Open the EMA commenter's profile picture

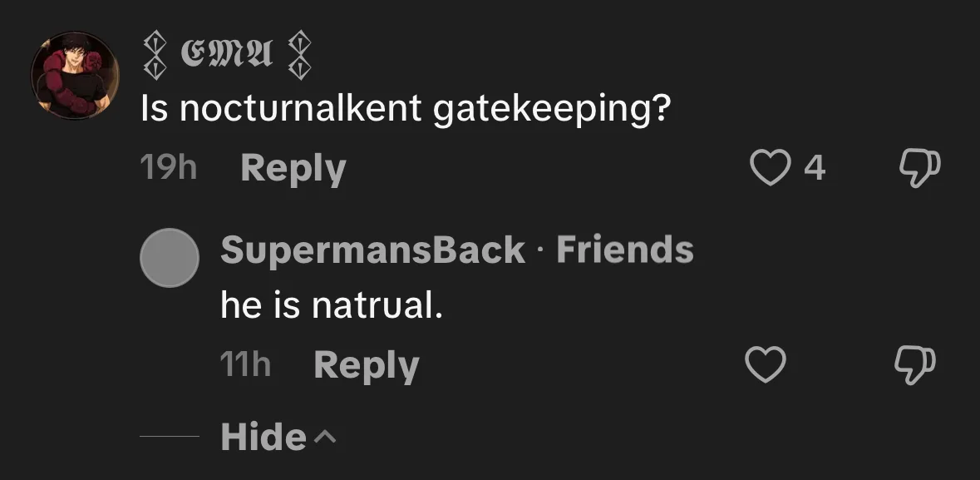coord(76,75)
